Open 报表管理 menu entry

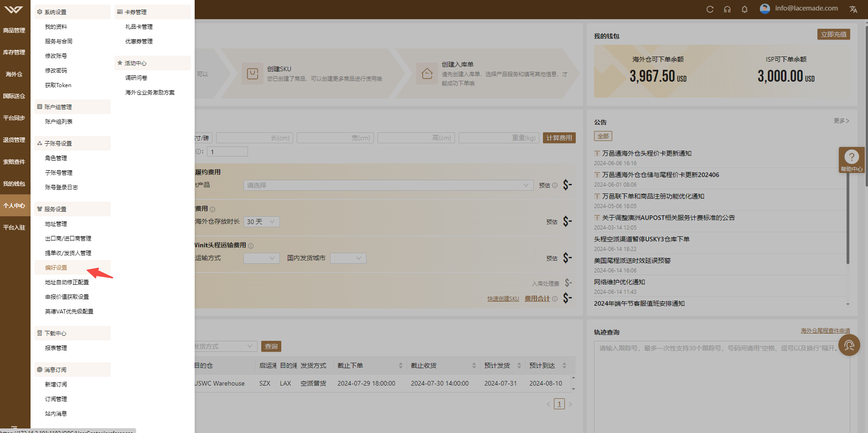click(x=56, y=348)
